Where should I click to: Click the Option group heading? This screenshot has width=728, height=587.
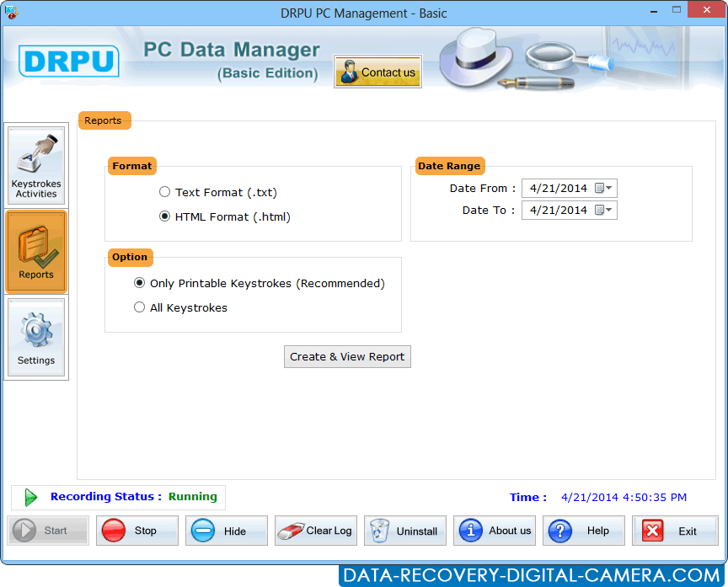click(130, 257)
